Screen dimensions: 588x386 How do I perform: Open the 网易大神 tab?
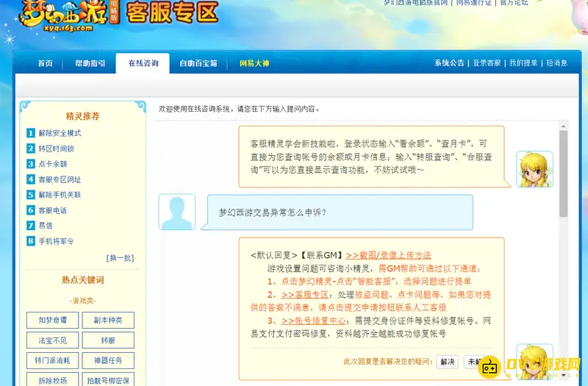[254, 63]
